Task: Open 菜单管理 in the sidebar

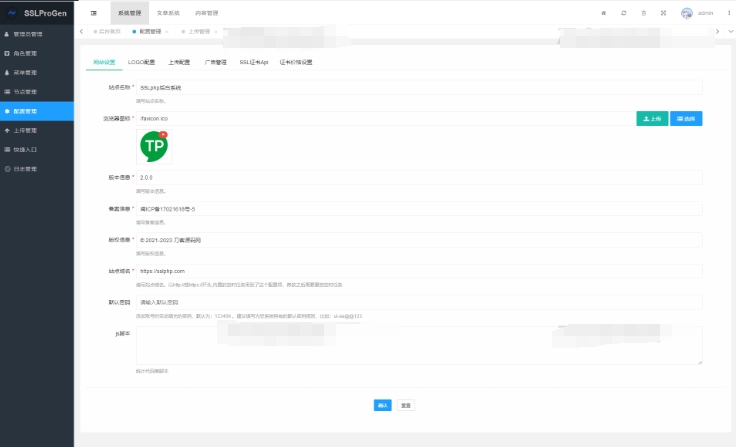Action: 37,73
